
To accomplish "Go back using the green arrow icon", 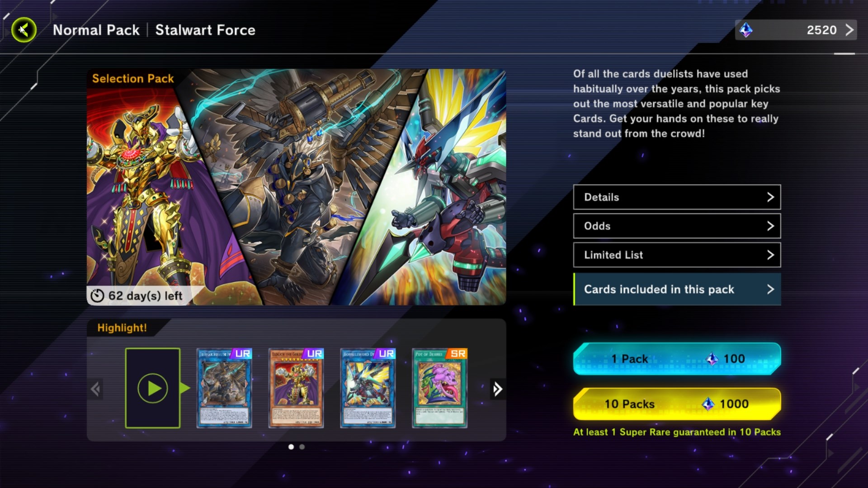I will click(24, 30).
